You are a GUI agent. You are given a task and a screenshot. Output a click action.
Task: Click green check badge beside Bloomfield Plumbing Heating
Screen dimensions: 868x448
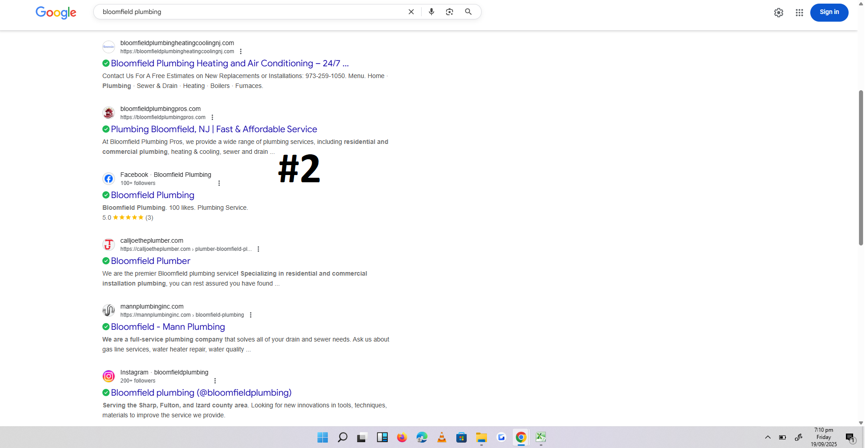[106, 63]
